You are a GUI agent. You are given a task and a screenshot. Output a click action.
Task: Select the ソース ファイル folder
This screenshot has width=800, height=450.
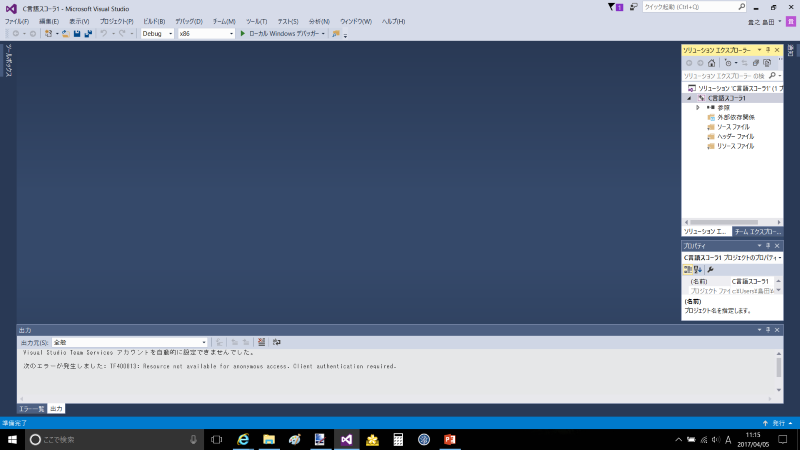click(733, 127)
